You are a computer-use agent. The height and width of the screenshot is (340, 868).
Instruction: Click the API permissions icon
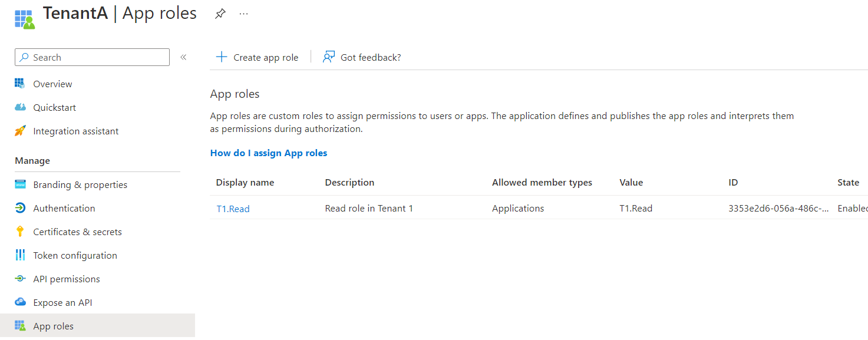(x=20, y=279)
